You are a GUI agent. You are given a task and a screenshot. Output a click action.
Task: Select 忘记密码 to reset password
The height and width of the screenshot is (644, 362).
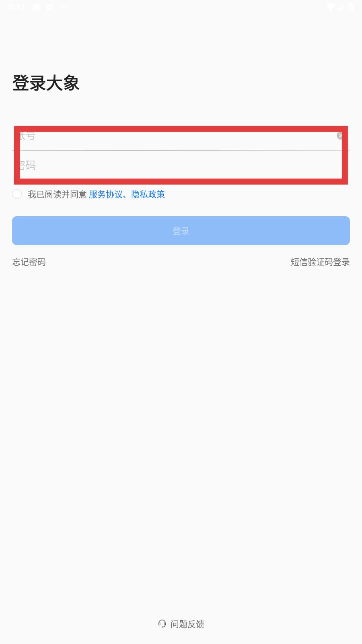click(29, 262)
